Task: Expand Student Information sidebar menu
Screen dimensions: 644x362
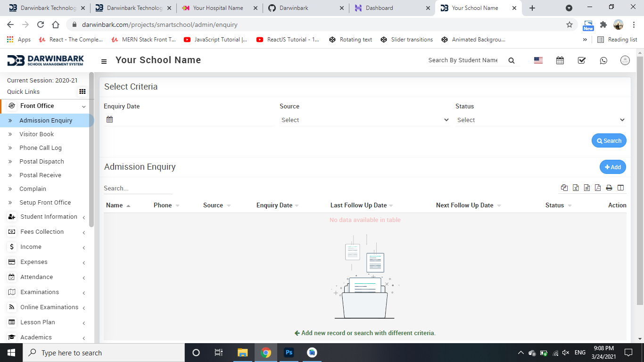Action: click(49, 217)
